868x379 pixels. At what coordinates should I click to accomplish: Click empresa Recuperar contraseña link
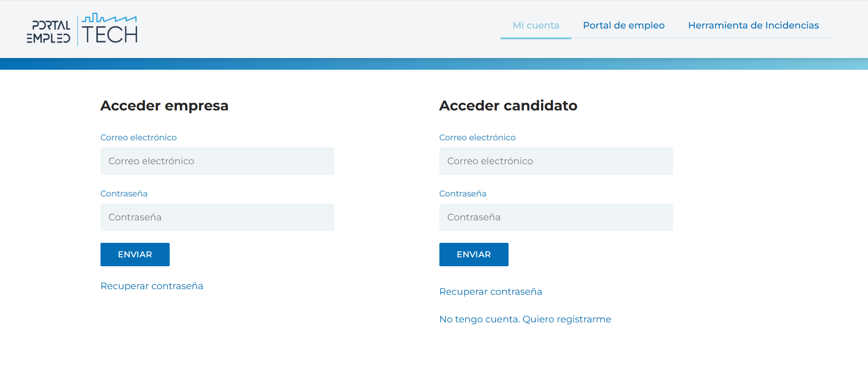tap(152, 286)
